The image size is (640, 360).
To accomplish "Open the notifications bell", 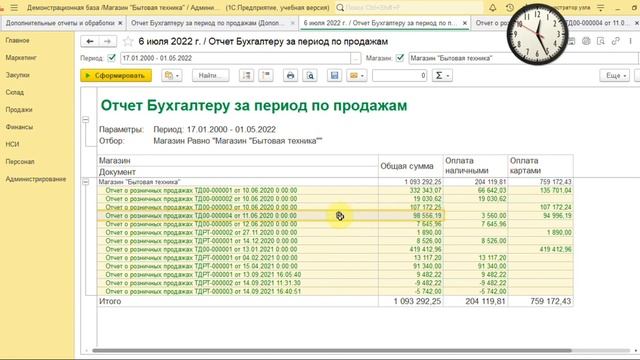I will click(493, 8).
